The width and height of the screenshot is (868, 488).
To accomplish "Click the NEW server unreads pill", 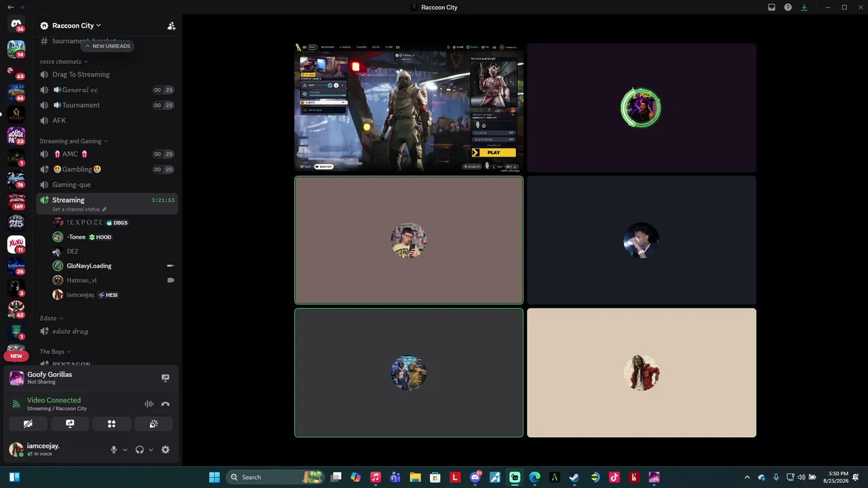I will click(16, 356).
